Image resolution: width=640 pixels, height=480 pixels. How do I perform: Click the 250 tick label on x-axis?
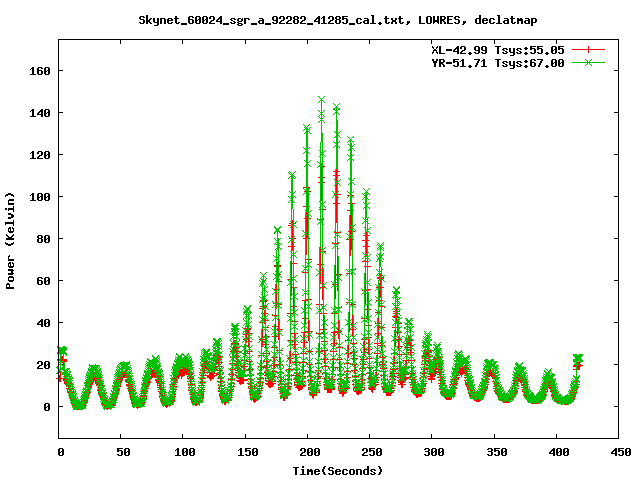click(x=372, y=452)
